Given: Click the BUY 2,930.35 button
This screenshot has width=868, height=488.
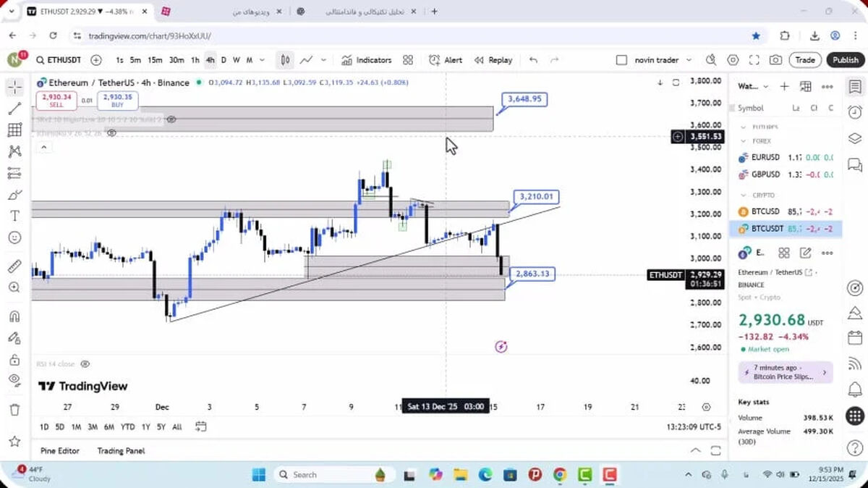Looking at the screenshot, I should tap(118, 100).
